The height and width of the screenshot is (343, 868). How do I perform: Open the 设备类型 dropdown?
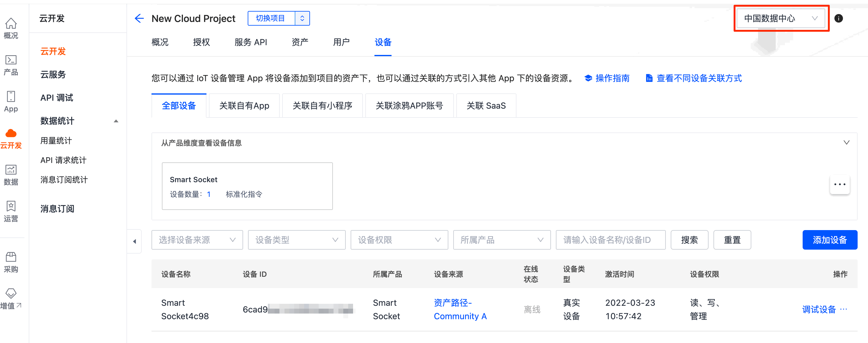297,240
